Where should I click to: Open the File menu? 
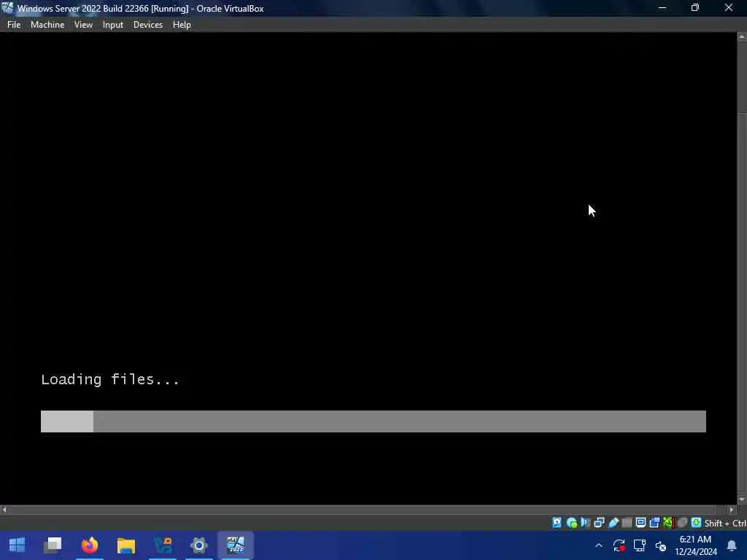click(x=14, y=25)
